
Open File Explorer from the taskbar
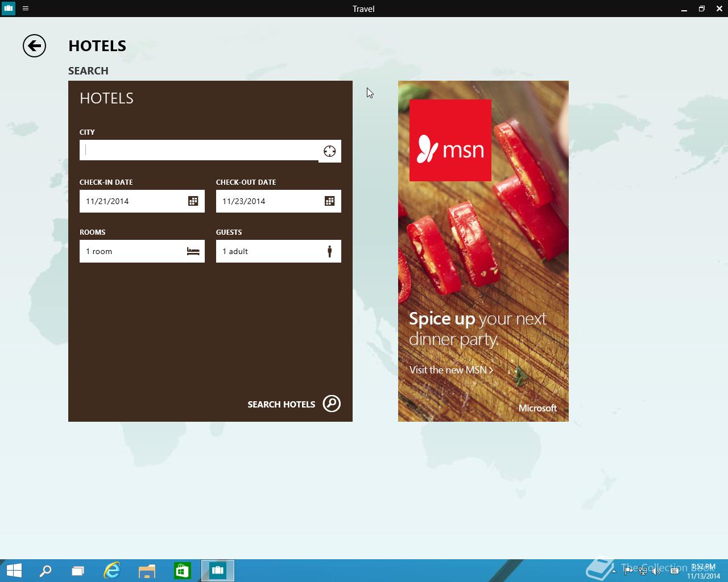click(147, 571)
